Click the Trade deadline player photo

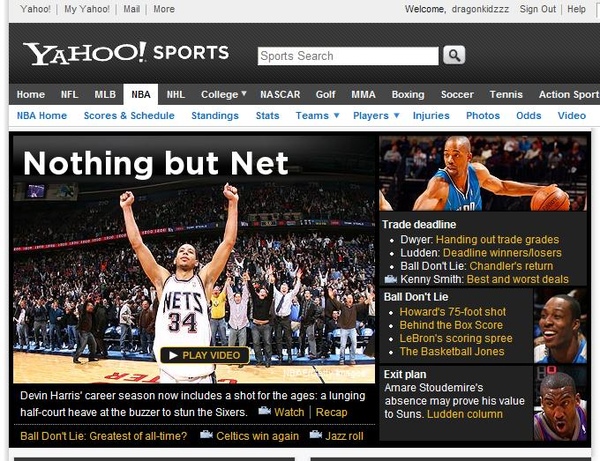pyautogui.click(x=483, y=173)
